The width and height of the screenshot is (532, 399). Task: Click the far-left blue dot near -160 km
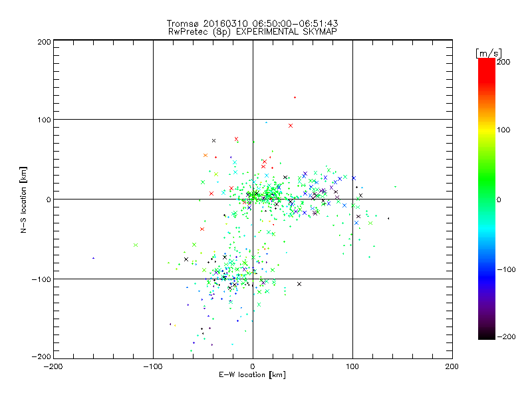tap(93, 258)
